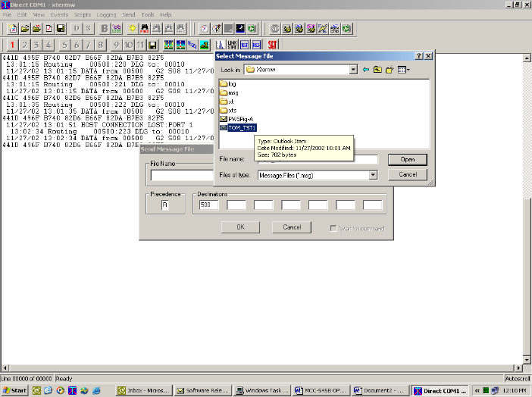Image resolution: width=532 pixels, height=397 pixels.
Task: Open the msg folder
Action: point(229,92)
